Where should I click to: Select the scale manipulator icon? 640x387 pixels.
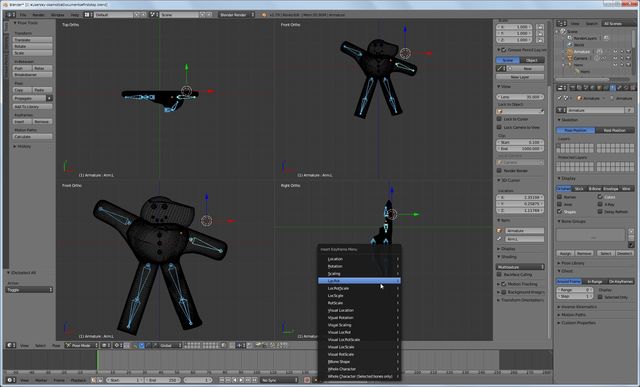tap(154, 345)
